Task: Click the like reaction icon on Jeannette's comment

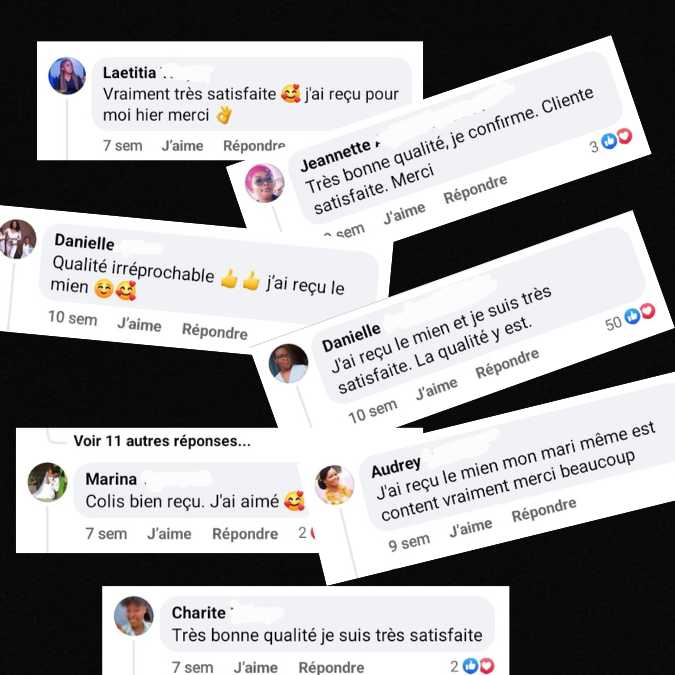Action: [x=609, y=141]
